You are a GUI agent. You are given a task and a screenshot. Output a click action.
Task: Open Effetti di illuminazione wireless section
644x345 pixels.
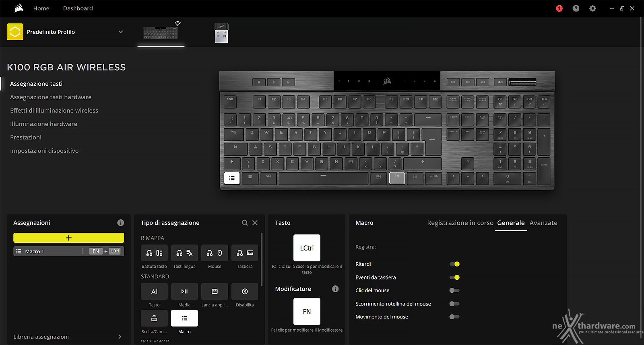pyautogui.click(x=54, y=111)
